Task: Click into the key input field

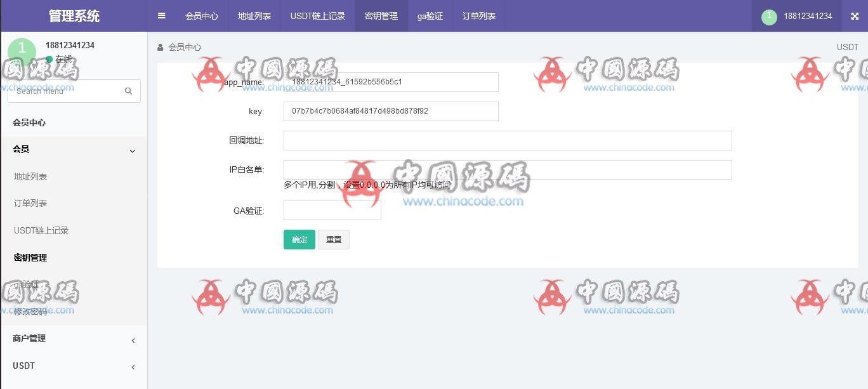Action: pos(391,111)
